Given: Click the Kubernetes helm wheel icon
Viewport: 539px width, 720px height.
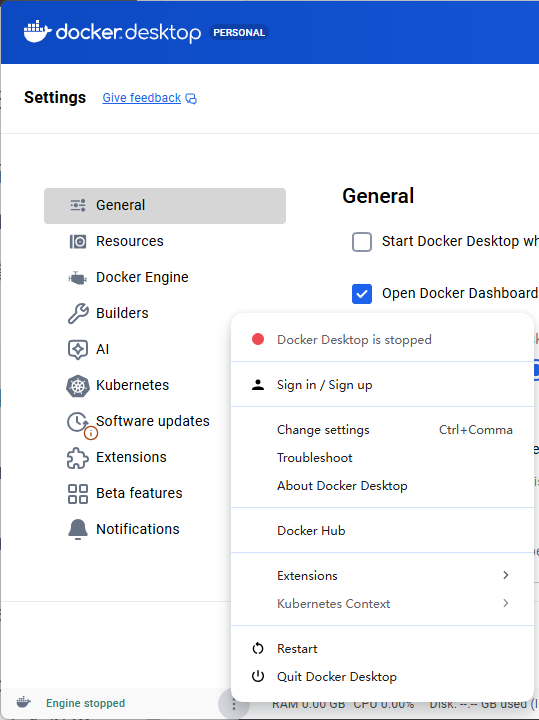Looking at the screenshot, I should [x=78, y=385].
